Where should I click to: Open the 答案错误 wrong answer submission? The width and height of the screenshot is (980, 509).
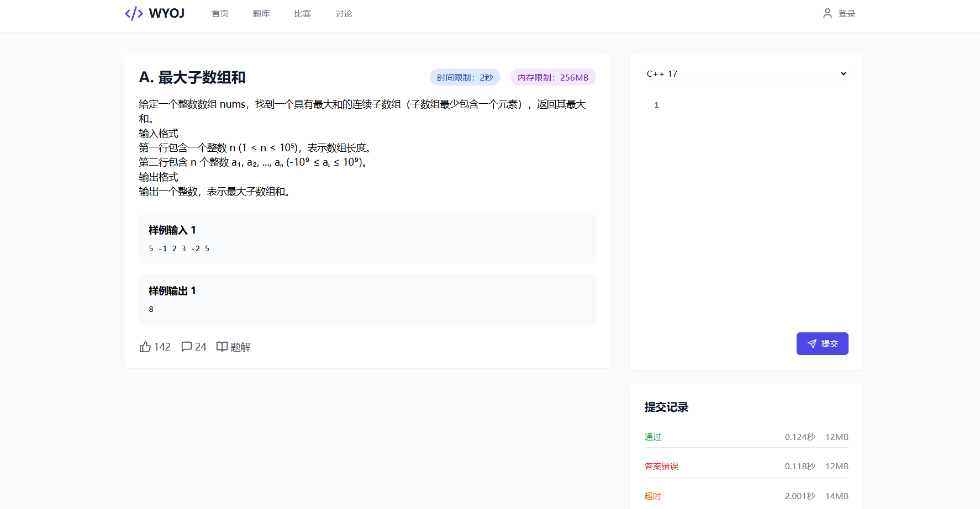pos(661,466)
